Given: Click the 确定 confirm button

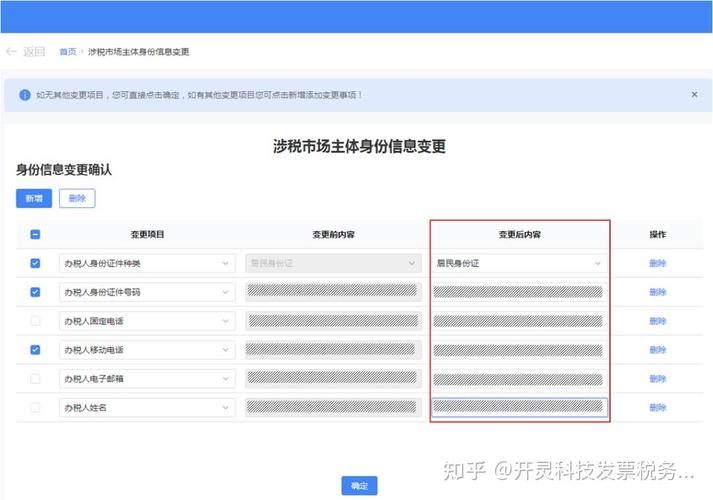Looking at the screenshot, I should (x=359, y=485).
